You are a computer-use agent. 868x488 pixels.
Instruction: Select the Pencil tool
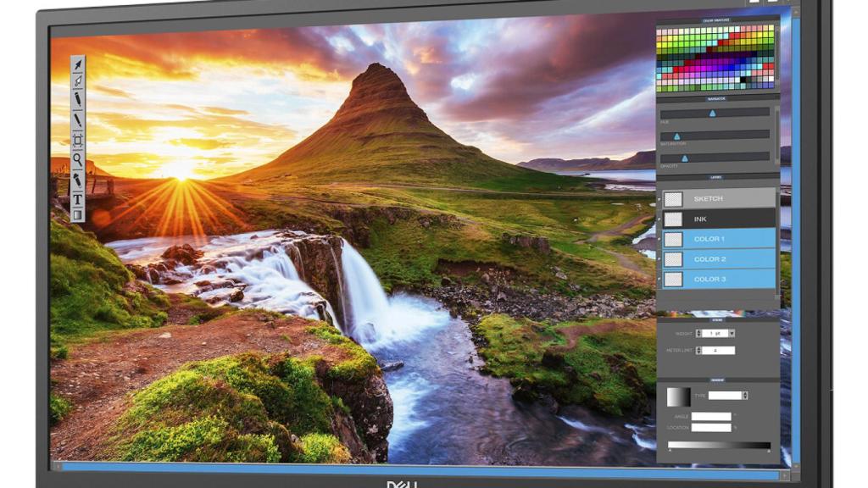78,100
